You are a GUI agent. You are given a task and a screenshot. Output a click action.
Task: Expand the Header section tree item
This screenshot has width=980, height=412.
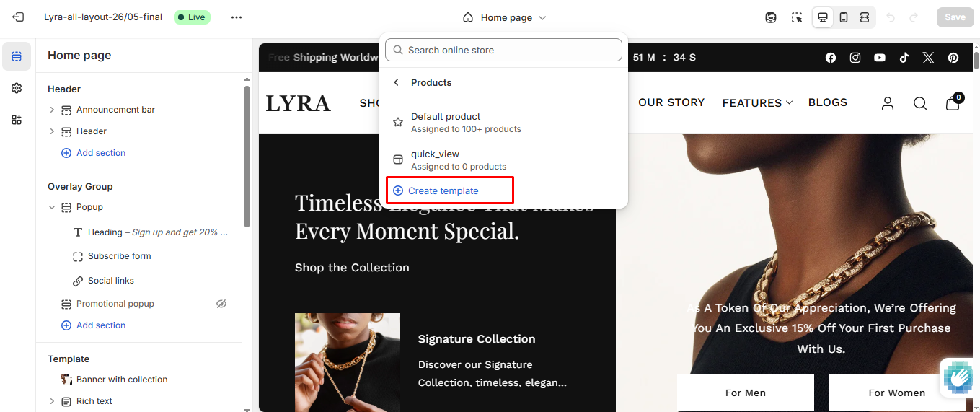click(52, 131)
